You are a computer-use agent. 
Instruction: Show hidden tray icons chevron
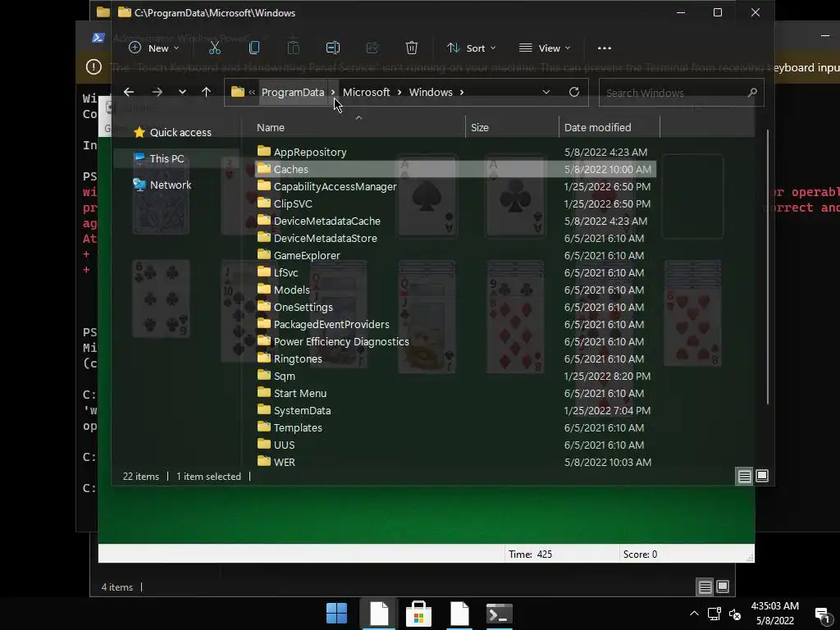coord(694,614)
